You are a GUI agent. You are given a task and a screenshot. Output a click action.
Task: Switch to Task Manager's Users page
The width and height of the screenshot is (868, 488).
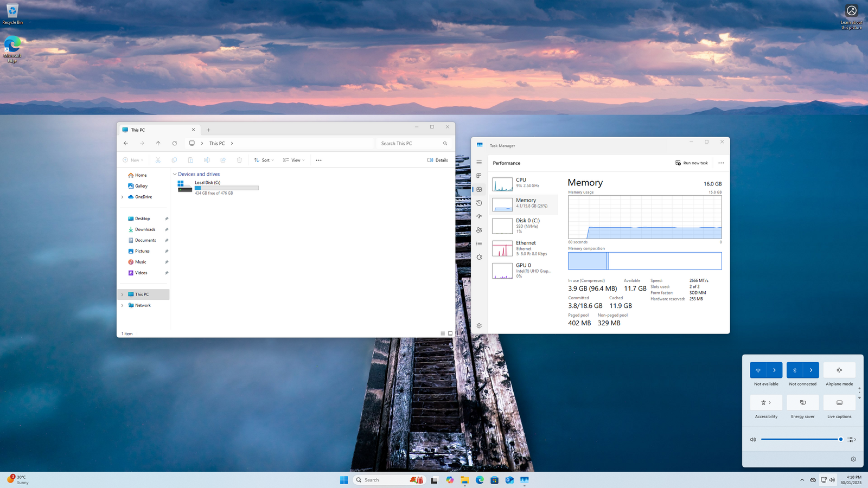coord(479,230)
